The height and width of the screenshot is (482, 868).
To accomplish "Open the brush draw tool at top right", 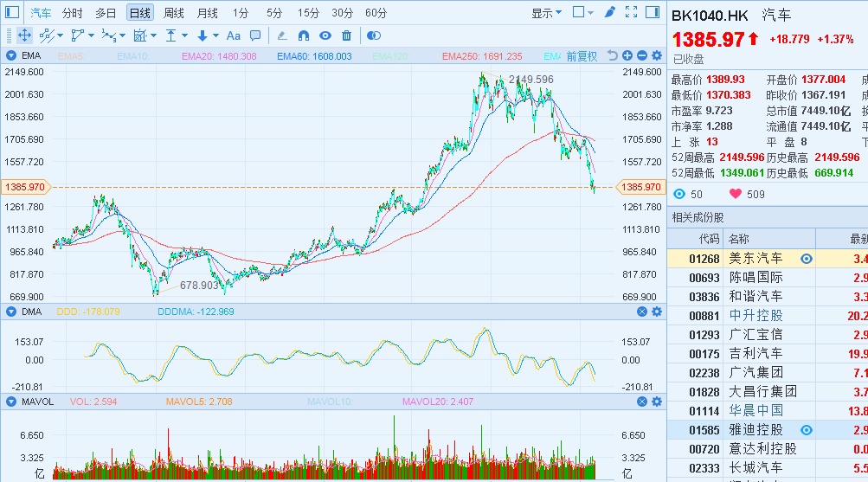I will coord(609,12).
